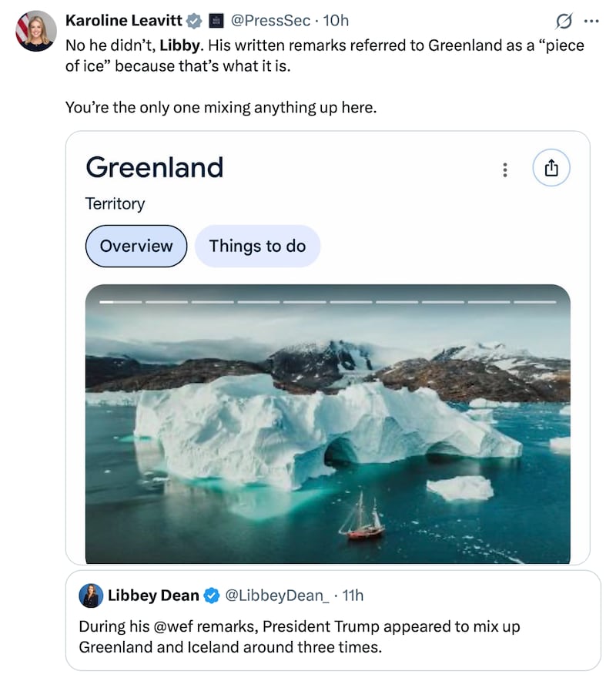Select the Things to do tab
This screenshot has height=681, width=616.
point(257,246)
